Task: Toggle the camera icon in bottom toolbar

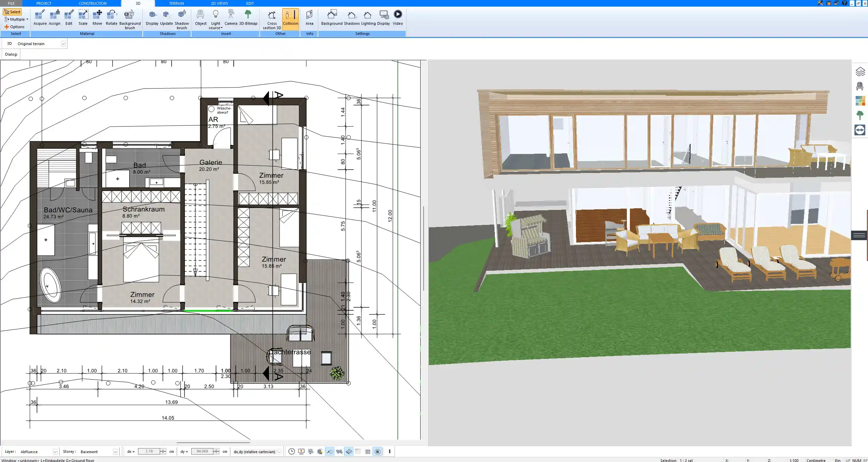Action: point(310,451)
